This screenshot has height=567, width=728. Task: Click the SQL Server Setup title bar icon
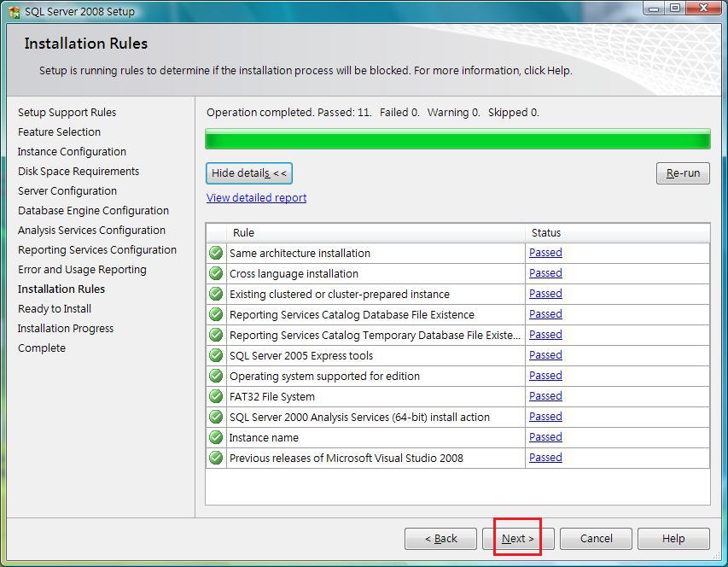[x=14, y=12]
